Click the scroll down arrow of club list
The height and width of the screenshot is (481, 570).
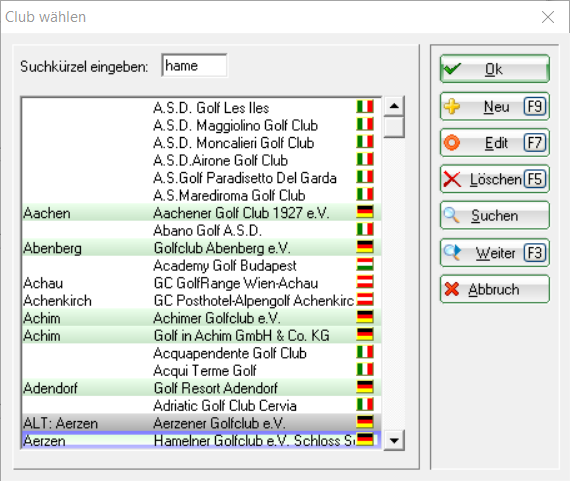click(x=394, y=441)
